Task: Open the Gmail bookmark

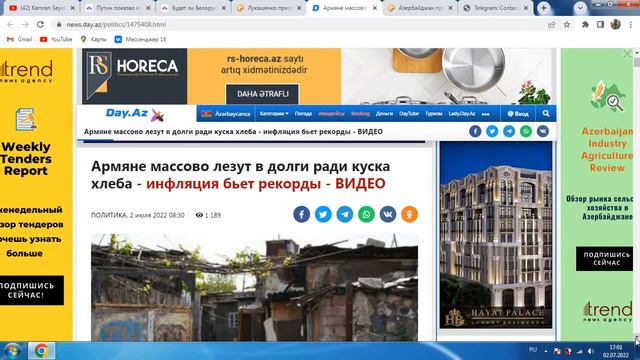Action: tap(20, 39)
